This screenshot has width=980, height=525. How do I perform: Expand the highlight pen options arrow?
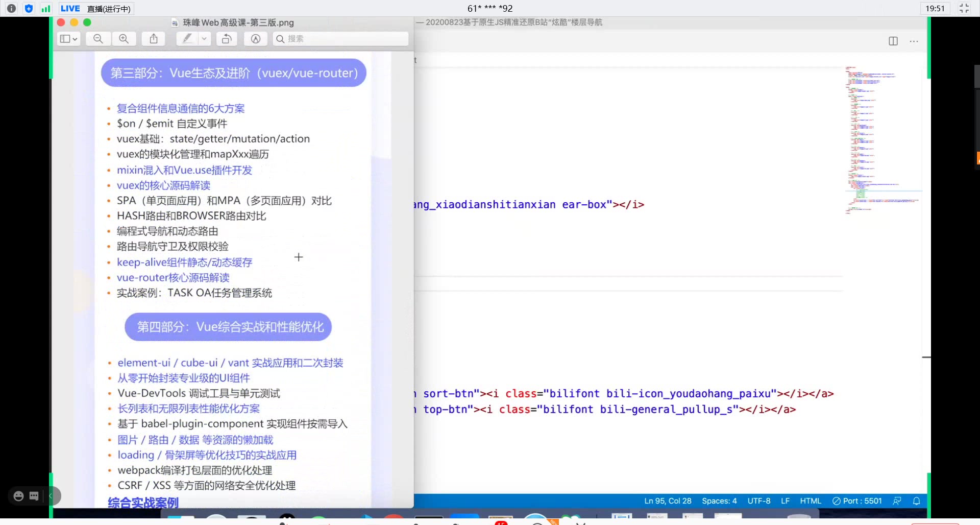[205, 39]
